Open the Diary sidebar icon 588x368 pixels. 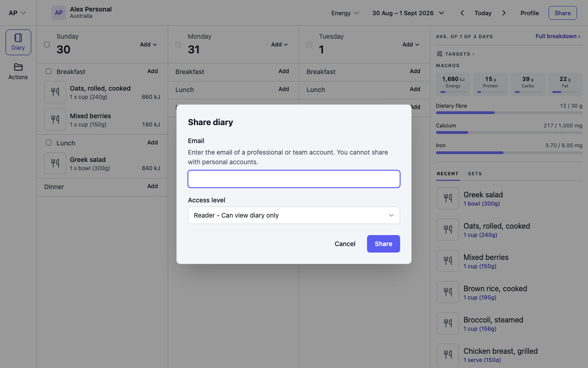pos(18,42)
